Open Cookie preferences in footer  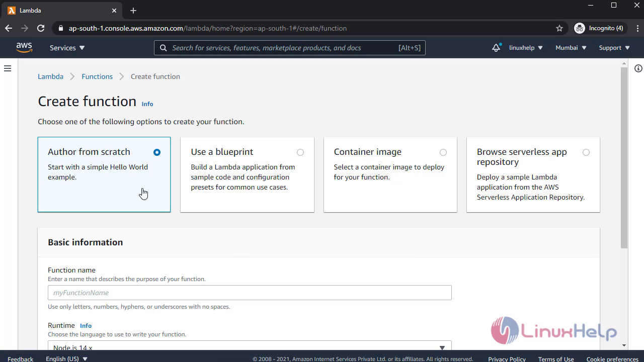click(x=612, y=359)
